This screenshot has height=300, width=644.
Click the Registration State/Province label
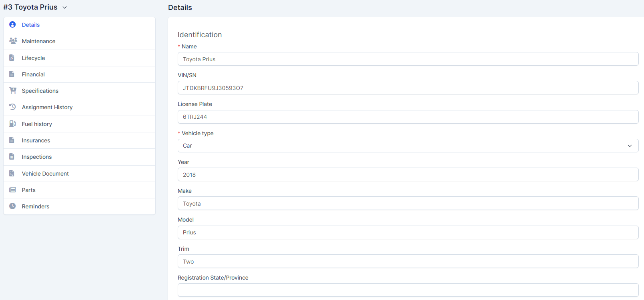[x=213, y=278]
